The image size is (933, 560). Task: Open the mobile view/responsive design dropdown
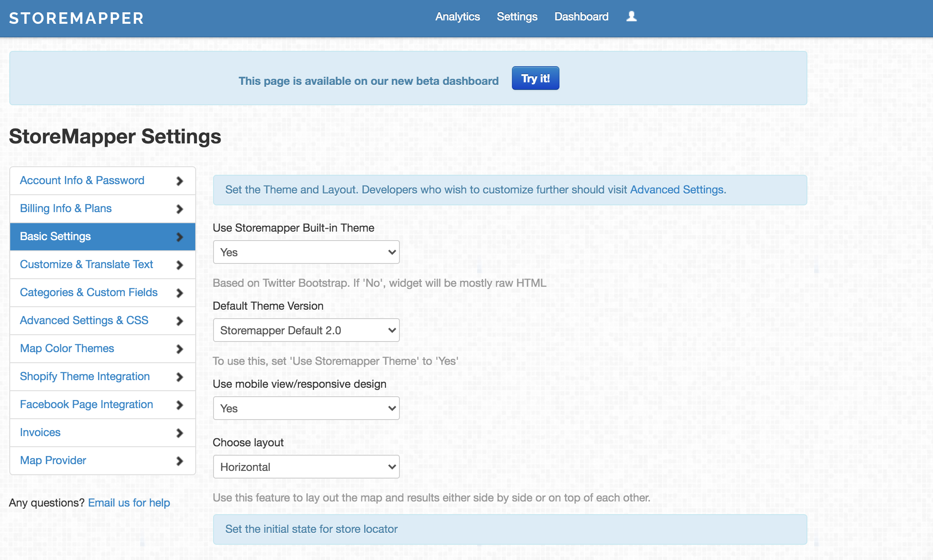coord(306,408)
